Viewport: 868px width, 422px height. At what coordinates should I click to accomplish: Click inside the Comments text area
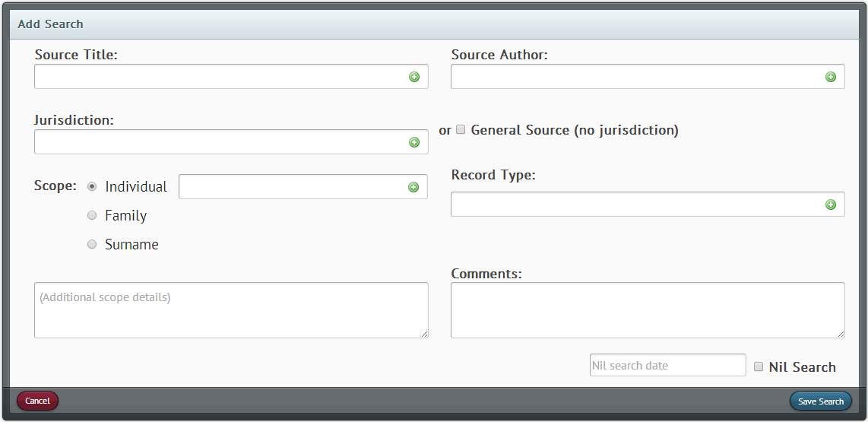(x=648, y=310)
